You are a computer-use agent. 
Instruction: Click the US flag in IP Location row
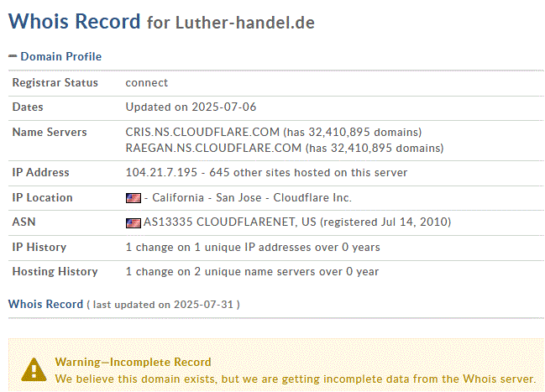coord(133,198)
